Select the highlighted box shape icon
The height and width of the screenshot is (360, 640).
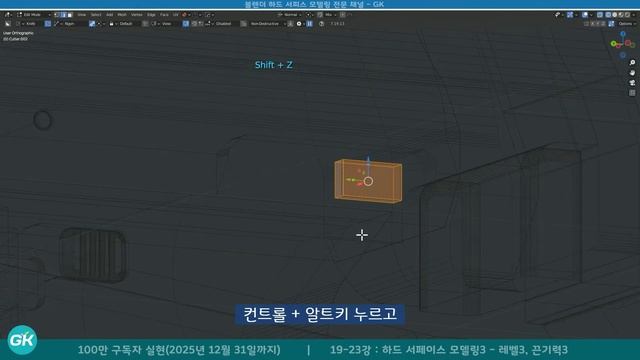[x=48, y=24]
